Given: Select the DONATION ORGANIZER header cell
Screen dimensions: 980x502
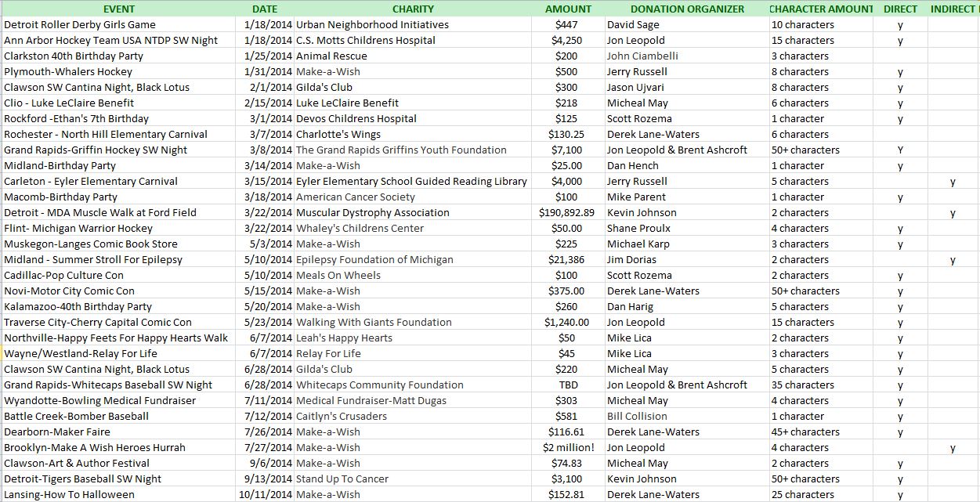Looking at the screenshot, I should pyautogui.click(x=687, y=9).
